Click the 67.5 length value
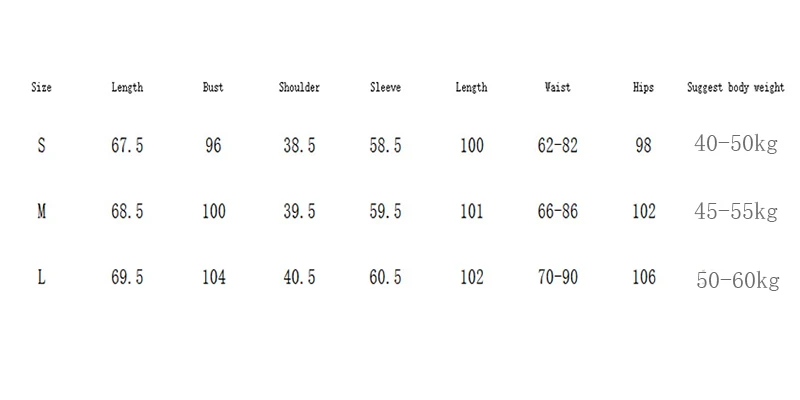800x400 pixels. point(127,146)
